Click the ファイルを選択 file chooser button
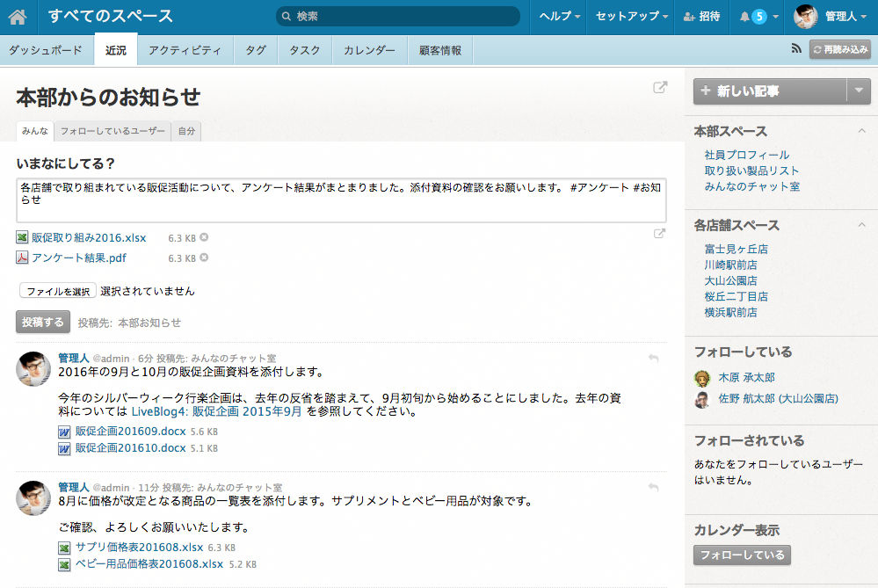 coord(57,291)
